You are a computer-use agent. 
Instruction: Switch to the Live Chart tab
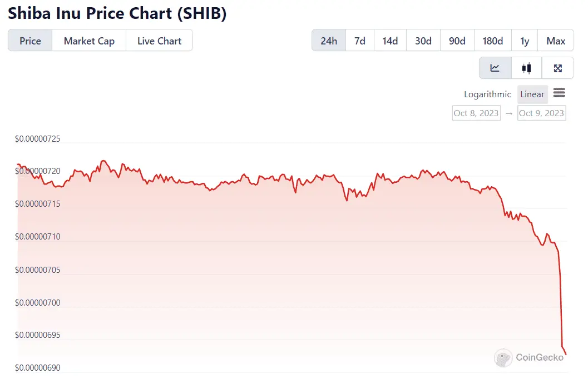click(159, 41)
